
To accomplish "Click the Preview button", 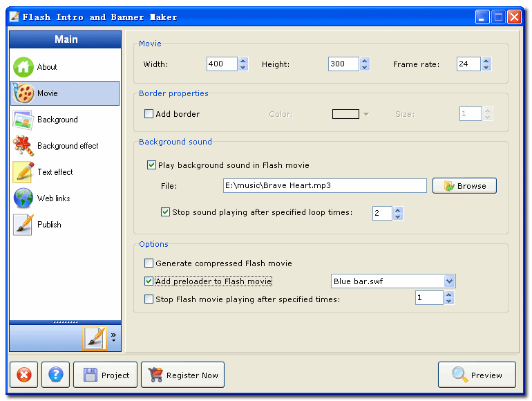I will coord(477,375).
